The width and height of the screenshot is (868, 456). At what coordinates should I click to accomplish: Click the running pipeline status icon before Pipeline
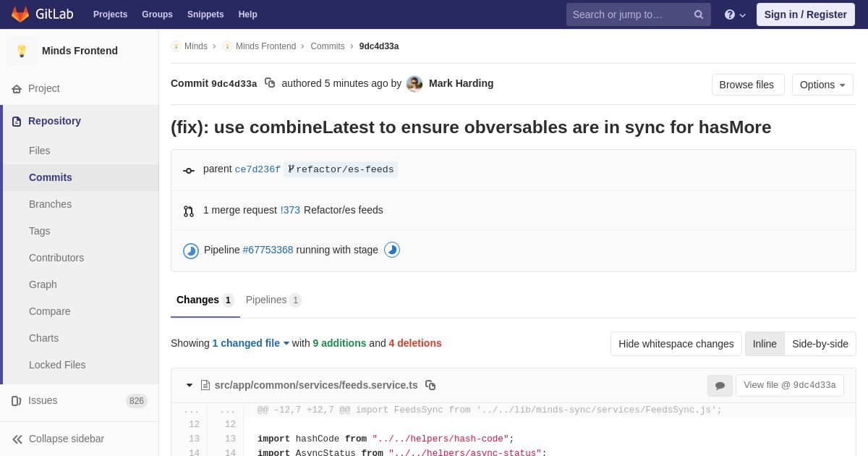coord(191,251)
